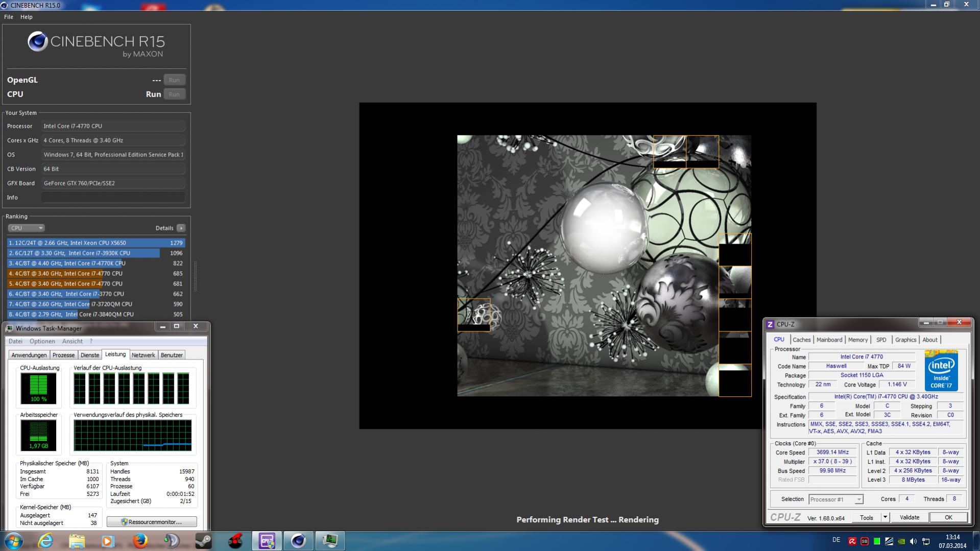Click Show Desktop button at taskbar end
980x551 pixels.
coord(976,541)
